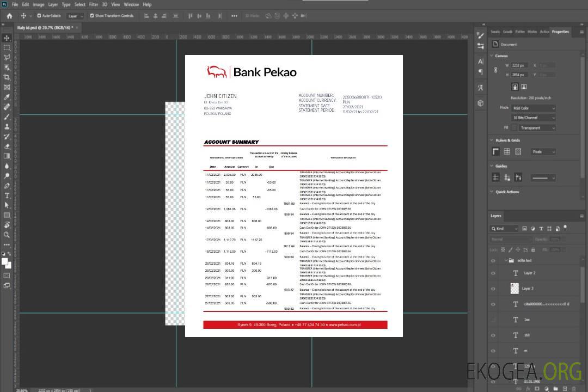Open the 16 Bits/Channel dropdown
Image resolution: width=588 pixels, height=392 pixels.
click(534, 118)
